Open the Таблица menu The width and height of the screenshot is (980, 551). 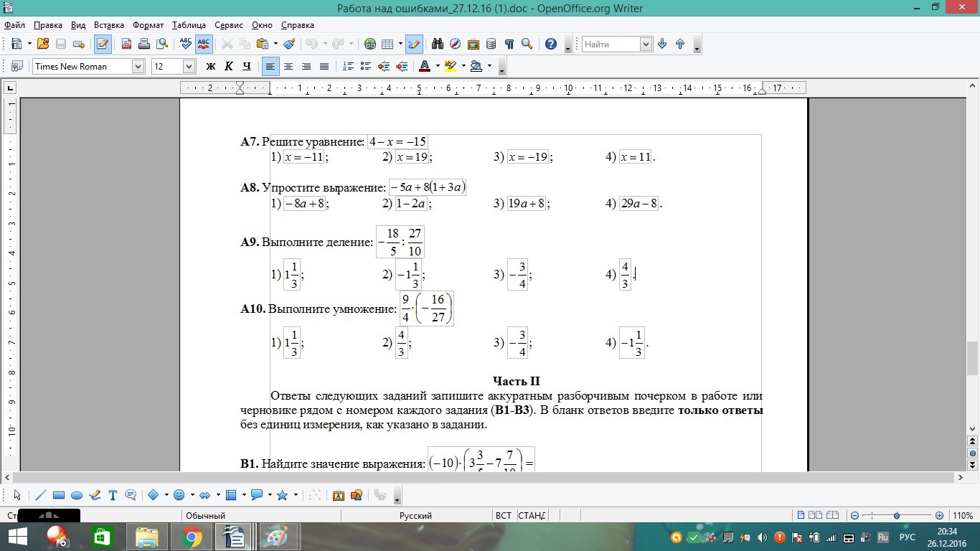[189, 25]
